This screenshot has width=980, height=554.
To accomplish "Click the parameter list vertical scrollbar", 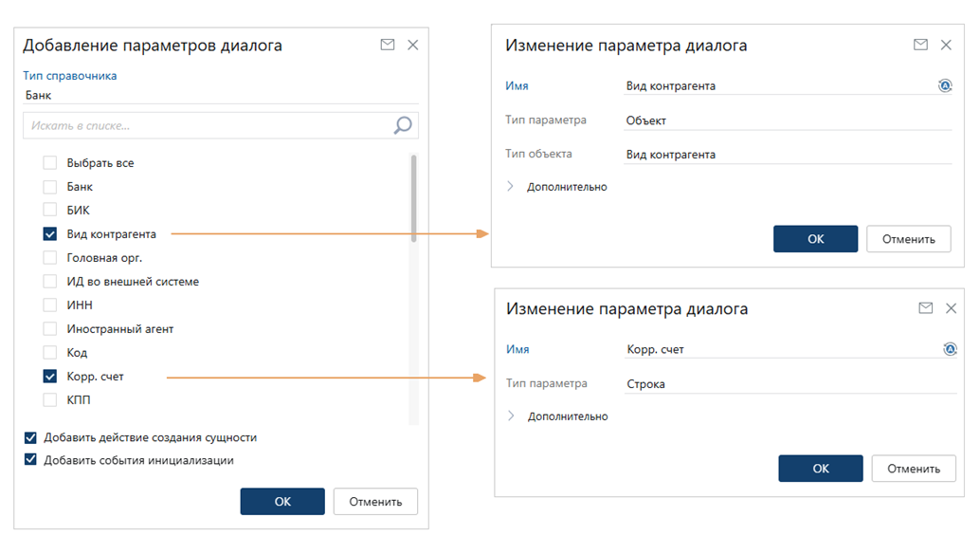I will (414, 199).
